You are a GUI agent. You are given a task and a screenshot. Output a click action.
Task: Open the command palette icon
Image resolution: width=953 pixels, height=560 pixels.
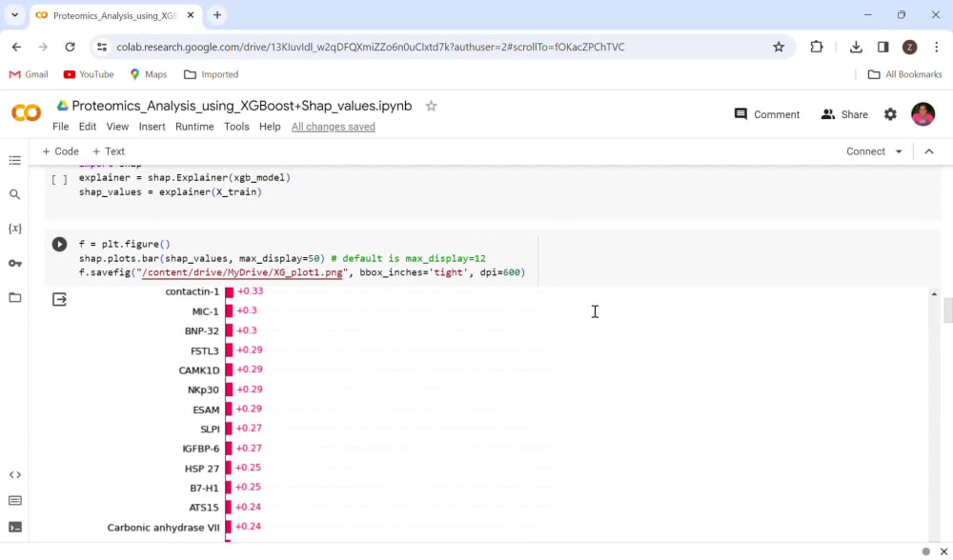click(x=15, y=501)
